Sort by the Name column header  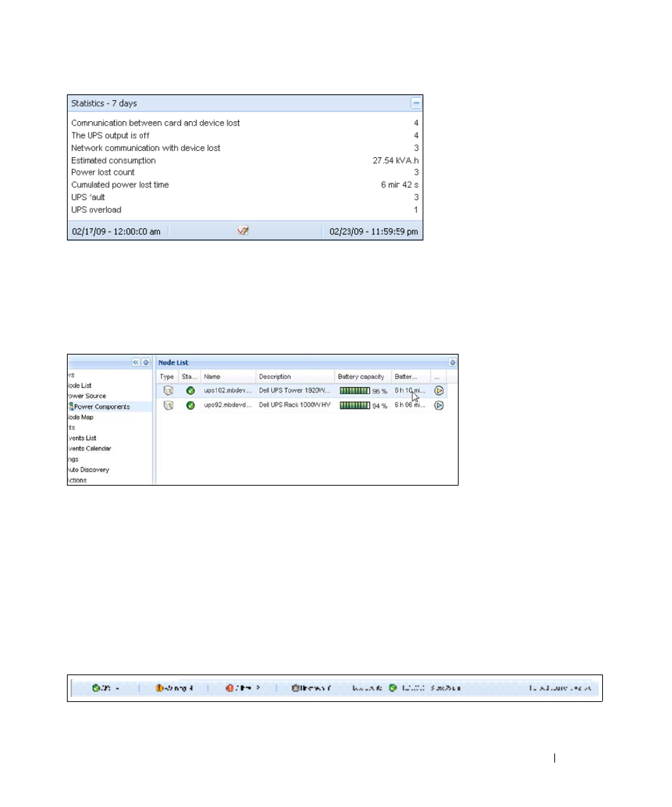(228, 377)
